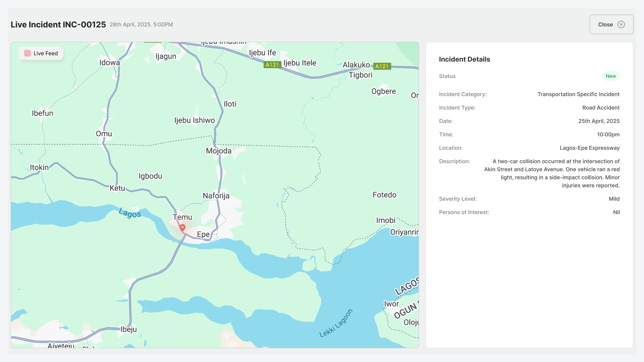Viewport: 644px width, 362px height.
Task: Click the Iloti map label
Action: tap(230, 104)
